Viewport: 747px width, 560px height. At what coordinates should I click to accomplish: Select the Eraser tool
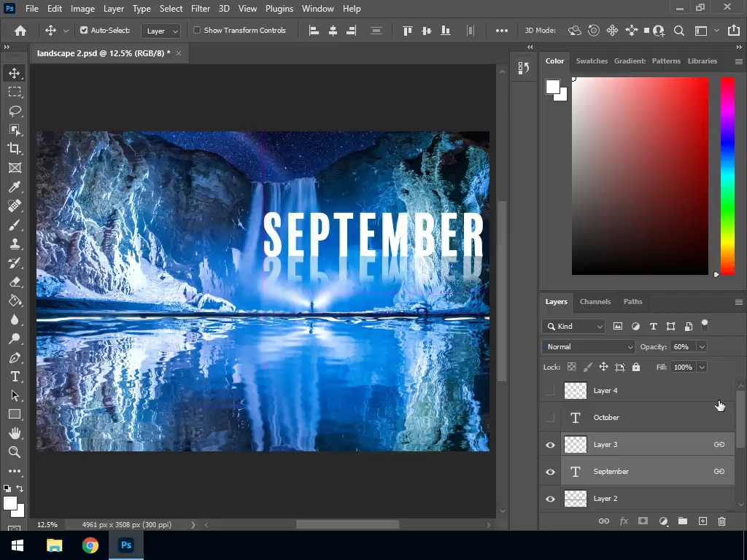click(15, 281)
